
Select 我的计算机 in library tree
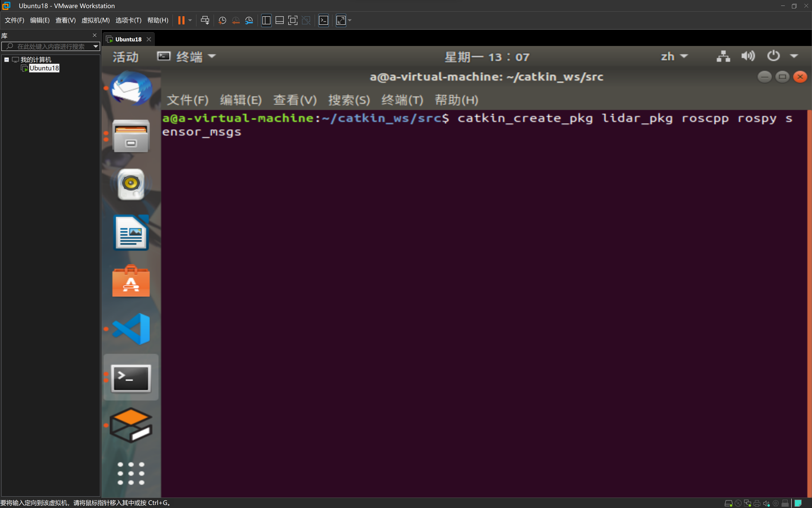pos(36,59)
